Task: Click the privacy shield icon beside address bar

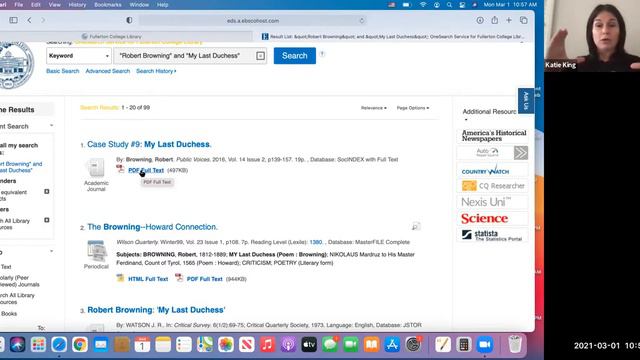Action: pos(129,20)
